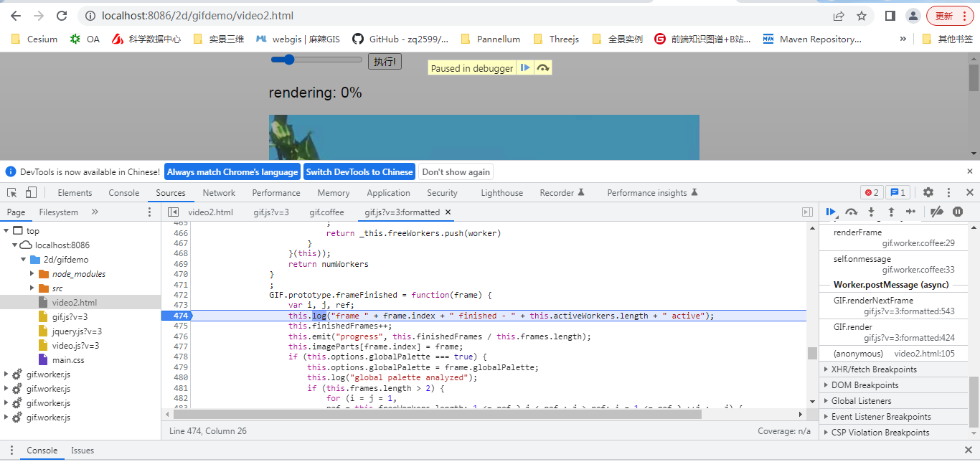Toggle pause on exceptions

[958, 212]
